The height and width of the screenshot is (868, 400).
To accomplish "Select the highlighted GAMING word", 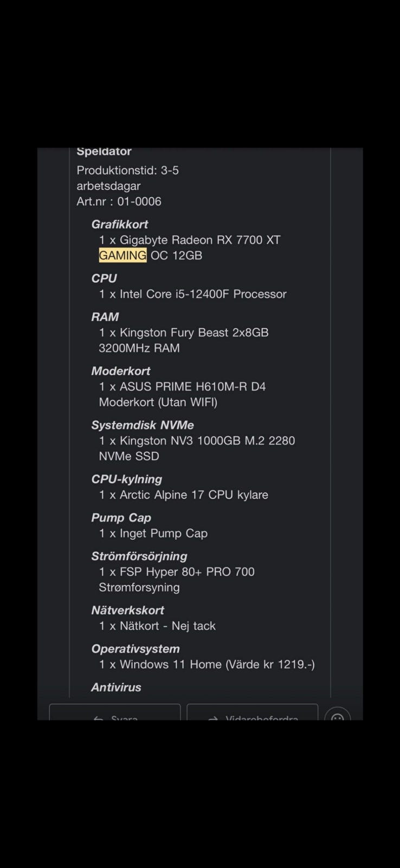I will tap(122, 255).
